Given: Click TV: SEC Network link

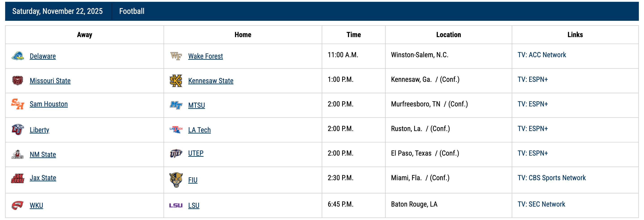Looking at the screenshot, I should [541, 204].
